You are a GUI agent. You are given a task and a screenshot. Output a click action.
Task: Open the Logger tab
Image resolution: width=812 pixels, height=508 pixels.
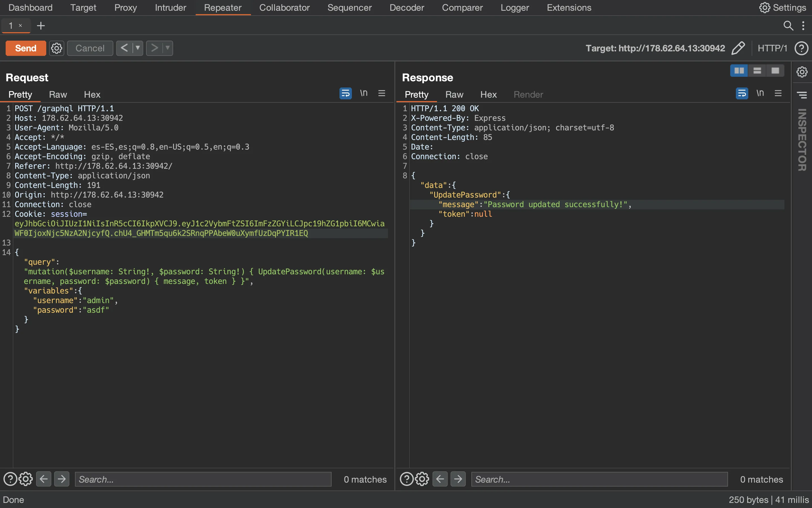515,7
